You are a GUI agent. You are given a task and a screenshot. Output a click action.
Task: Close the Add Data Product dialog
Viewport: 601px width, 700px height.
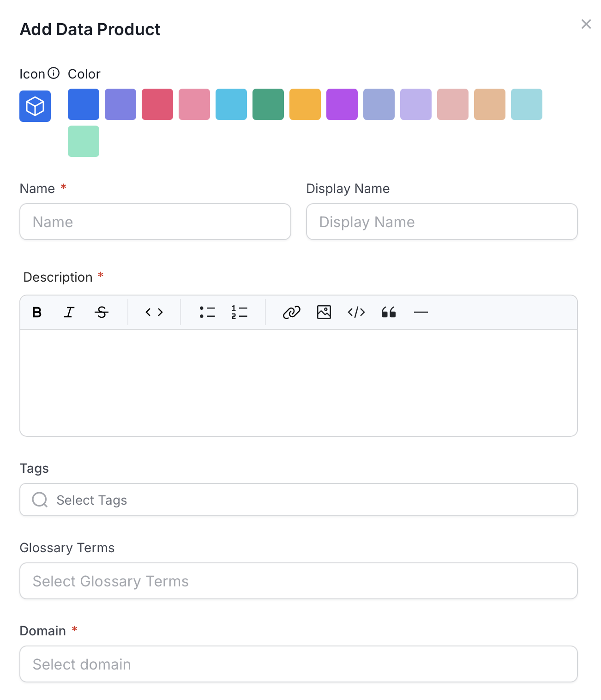[586, 24]
